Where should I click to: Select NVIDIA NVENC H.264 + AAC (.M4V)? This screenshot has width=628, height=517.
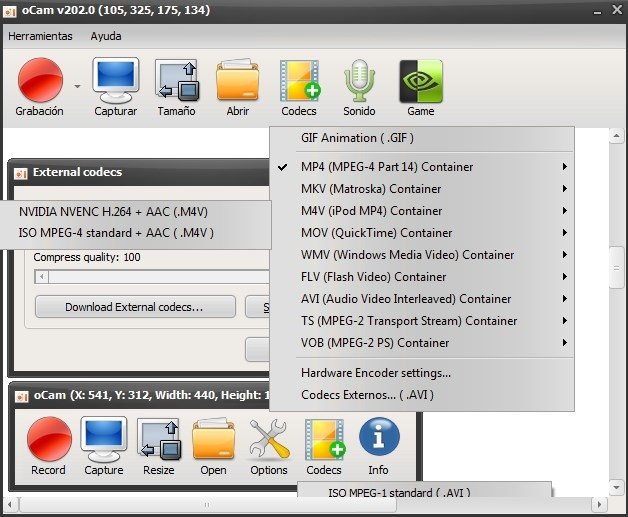pos(135,211)
